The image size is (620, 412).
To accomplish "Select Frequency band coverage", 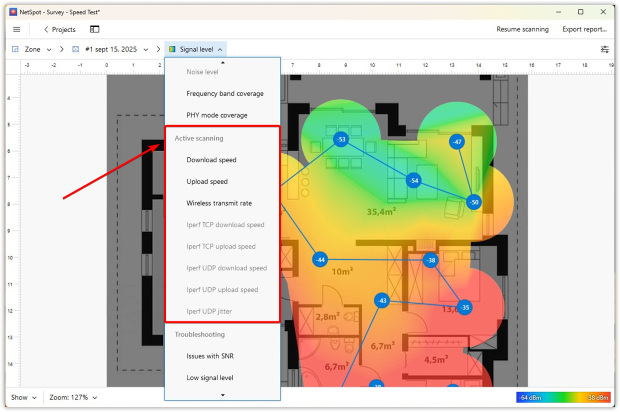I will tap(224, 94).
